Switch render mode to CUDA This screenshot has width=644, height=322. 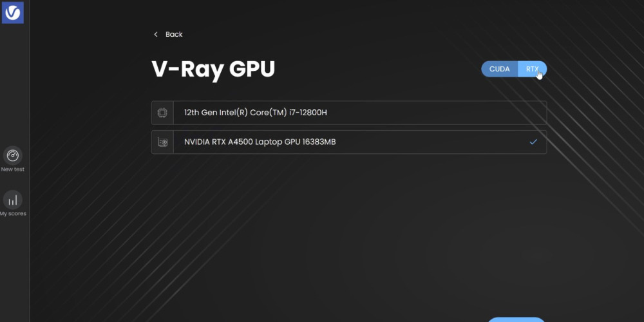tap(499, 69)
